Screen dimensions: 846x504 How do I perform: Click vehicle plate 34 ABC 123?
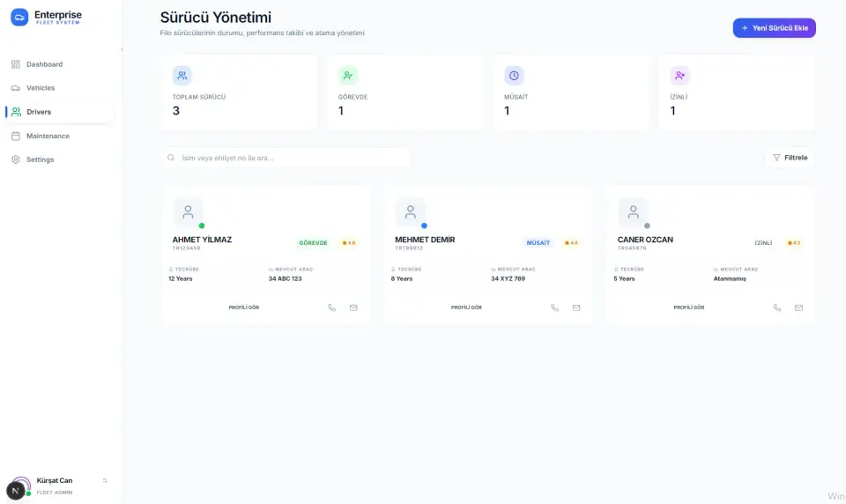tap(285, 279)
